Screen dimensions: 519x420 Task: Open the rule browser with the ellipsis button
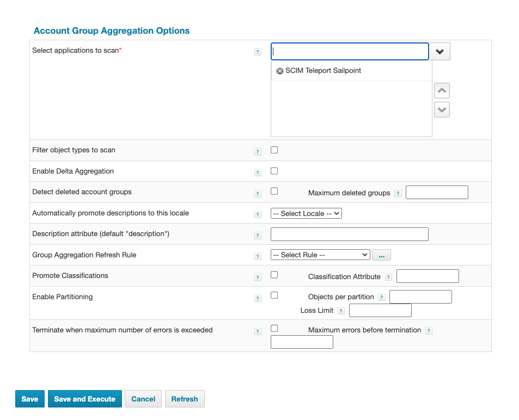coord(381,255)
